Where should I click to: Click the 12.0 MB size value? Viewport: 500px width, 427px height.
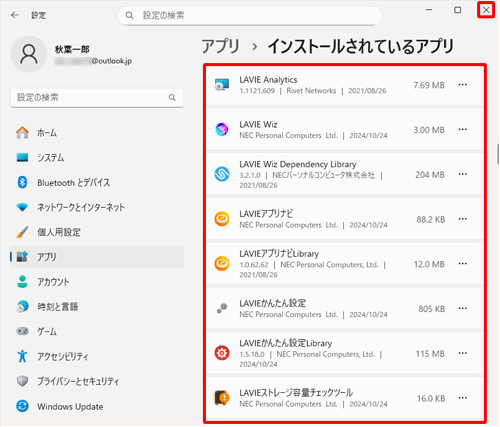429,264
